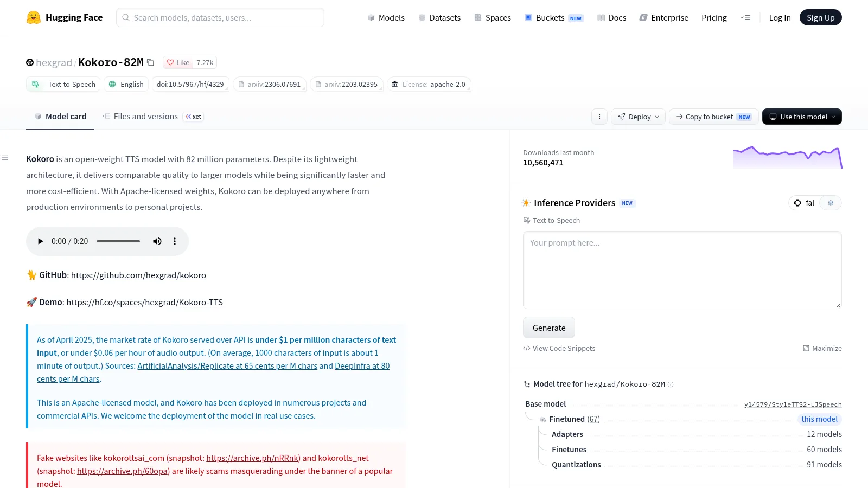Expand the Deploy dropdown
The height and width of the screenshot is (488, 868).
tap(638, 117)
